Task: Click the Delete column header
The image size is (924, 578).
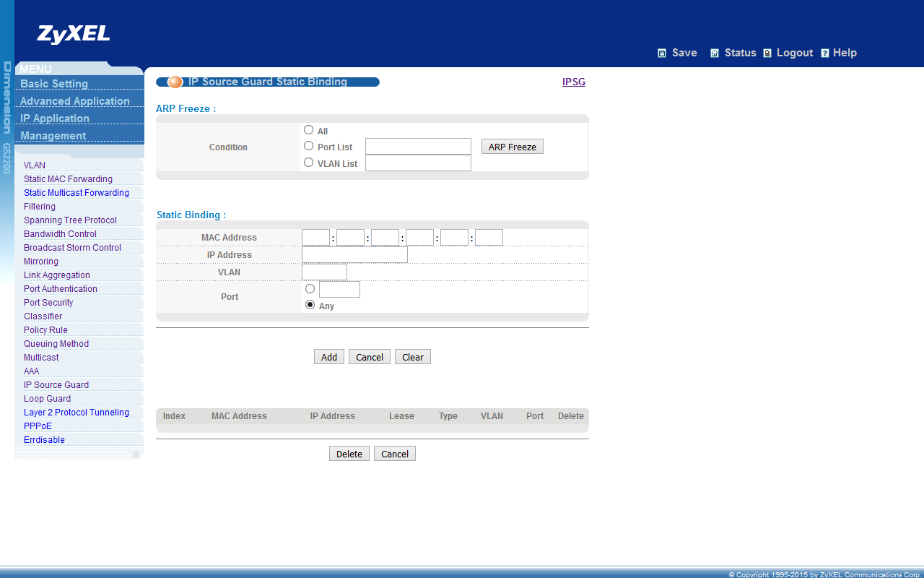Action: 571,416
